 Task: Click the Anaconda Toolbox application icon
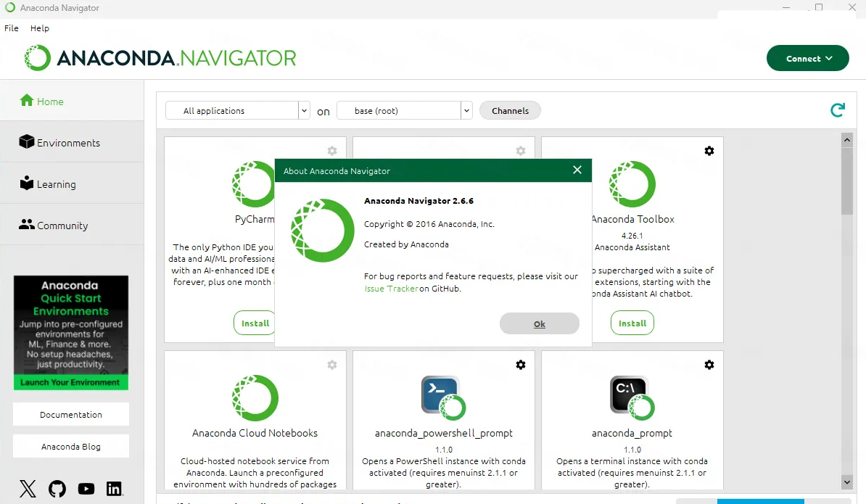pos(632,183)
